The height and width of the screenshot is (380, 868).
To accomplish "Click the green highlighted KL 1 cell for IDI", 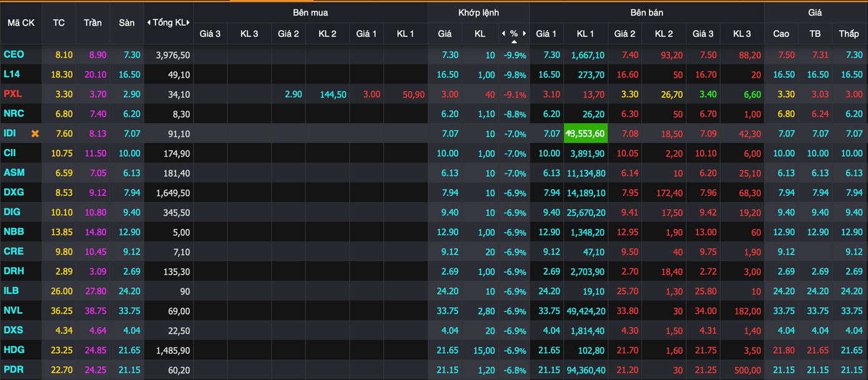I will (585, 134).
